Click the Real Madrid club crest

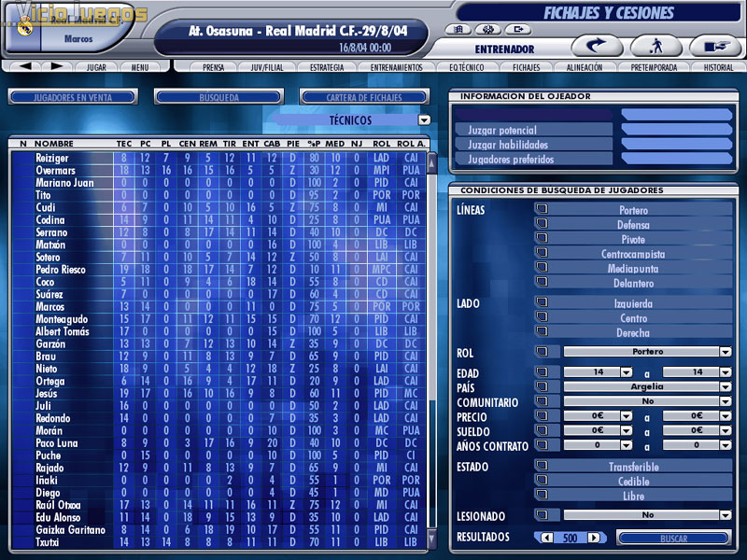24,26
